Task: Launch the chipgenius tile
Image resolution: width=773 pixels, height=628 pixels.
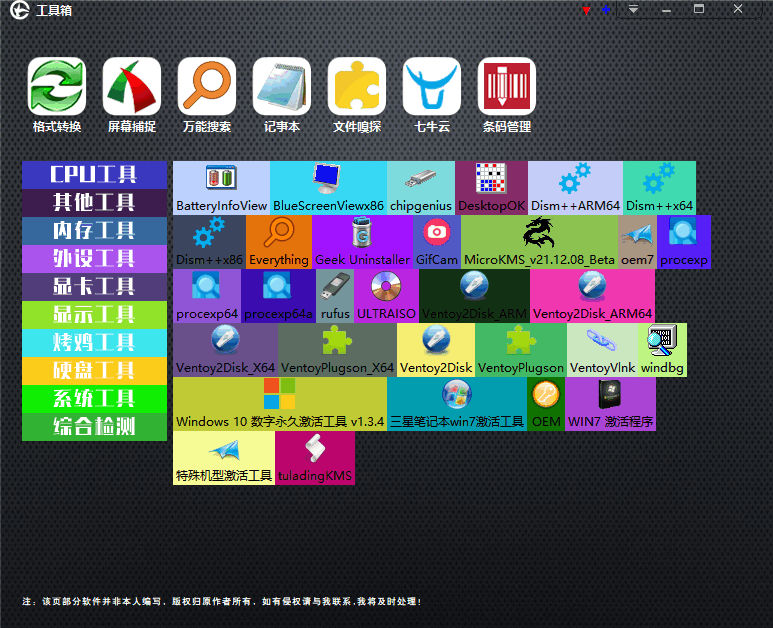Action: [x=421, y=188]
